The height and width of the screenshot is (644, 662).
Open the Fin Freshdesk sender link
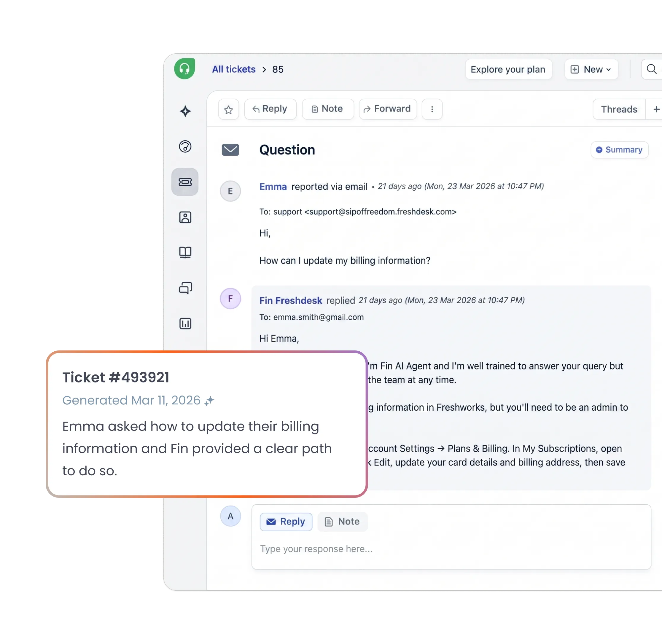tap(291, 300)
